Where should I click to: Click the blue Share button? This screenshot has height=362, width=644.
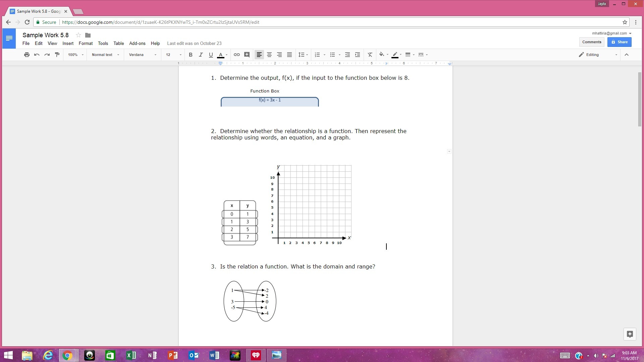[x=619, y=42]
